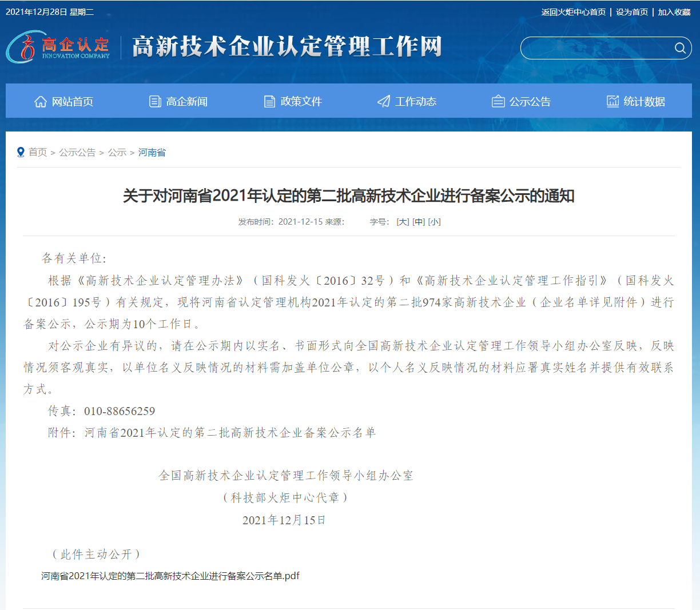Click the 高企认定 site logo

[58, 47]
